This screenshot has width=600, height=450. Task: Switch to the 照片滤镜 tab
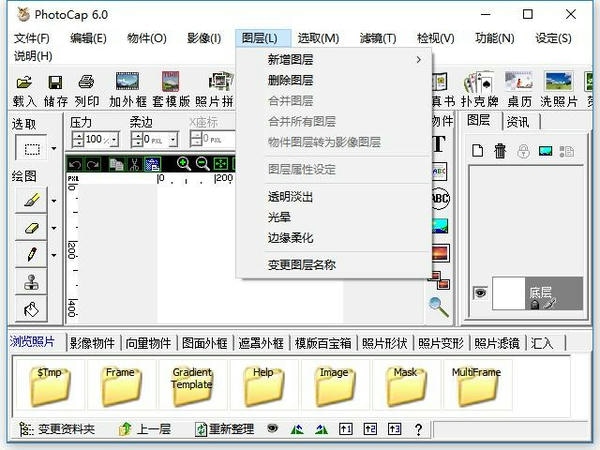point(497,343)
